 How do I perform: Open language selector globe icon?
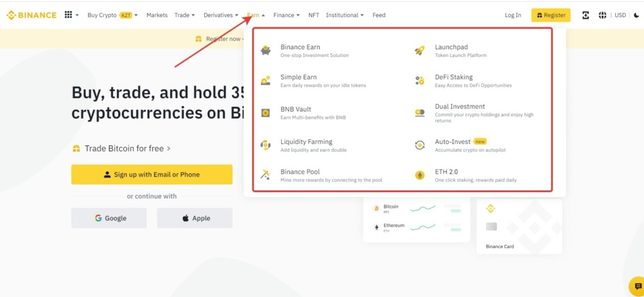tap(602, 15)
